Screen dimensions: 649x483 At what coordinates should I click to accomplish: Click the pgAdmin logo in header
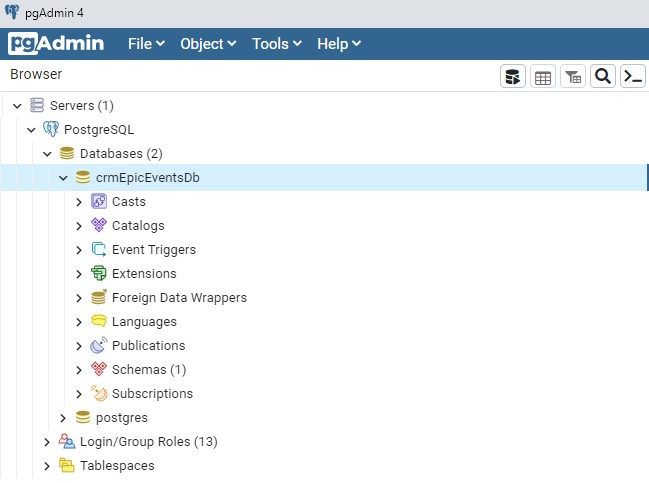[56, 43]
